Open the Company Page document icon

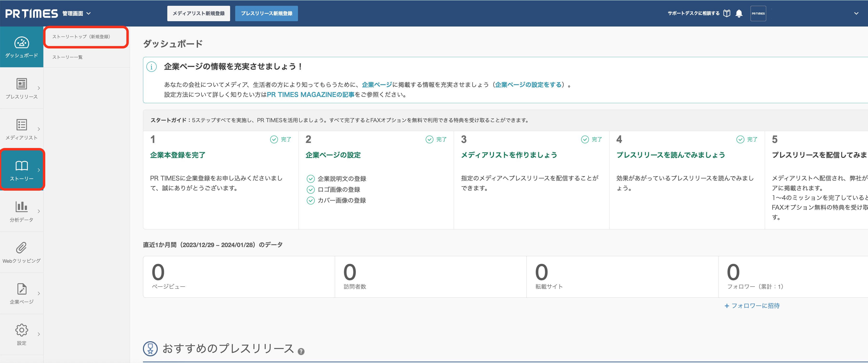tap(22, 289)
